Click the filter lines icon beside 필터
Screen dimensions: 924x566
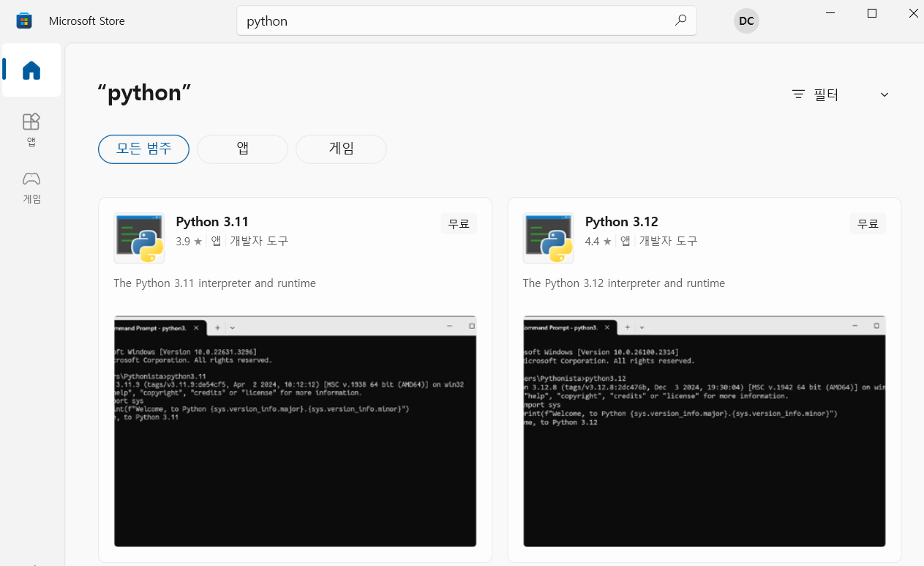[798, 94]
